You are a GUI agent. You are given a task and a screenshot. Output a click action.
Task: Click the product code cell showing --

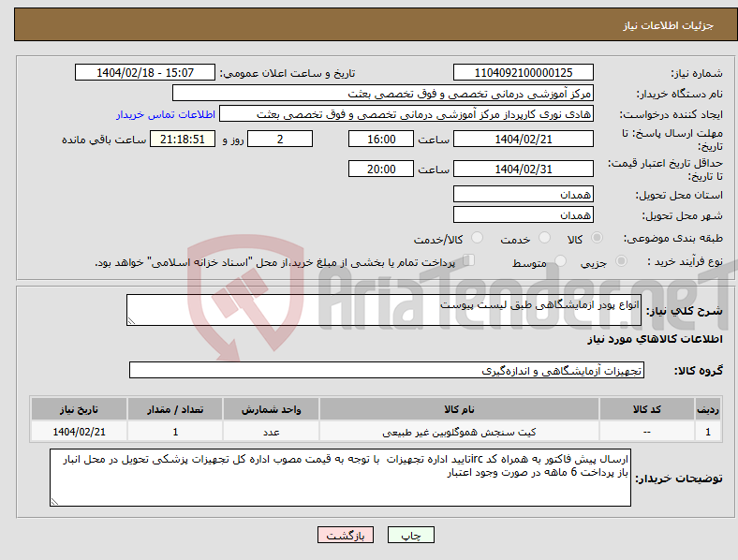647,432
